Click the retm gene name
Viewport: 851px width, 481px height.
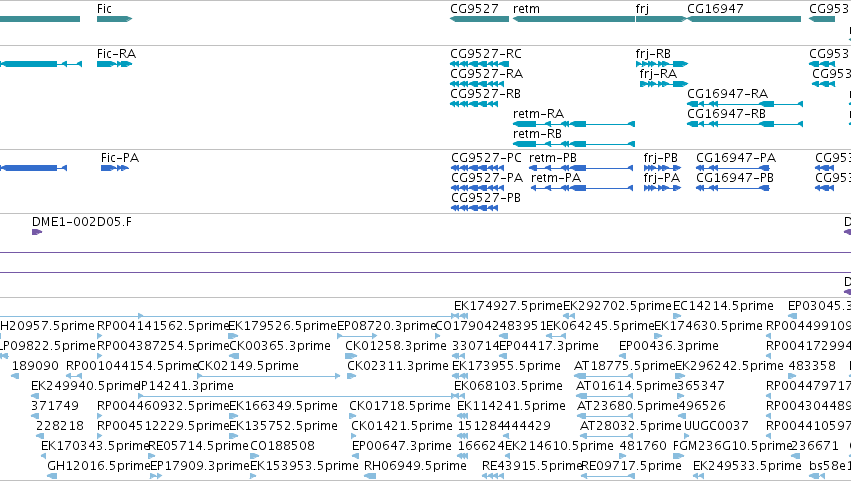[526, 9]
